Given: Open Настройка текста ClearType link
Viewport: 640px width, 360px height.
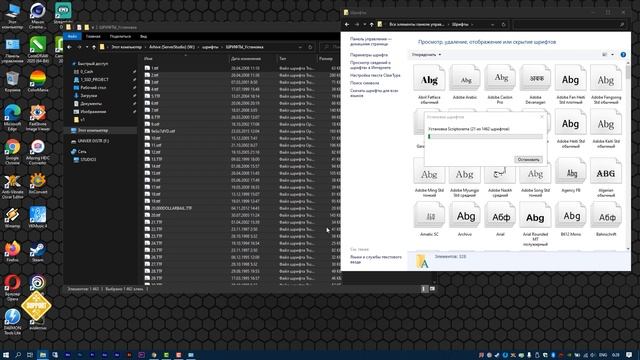Looking at the screenshot, I should point(375,76).
